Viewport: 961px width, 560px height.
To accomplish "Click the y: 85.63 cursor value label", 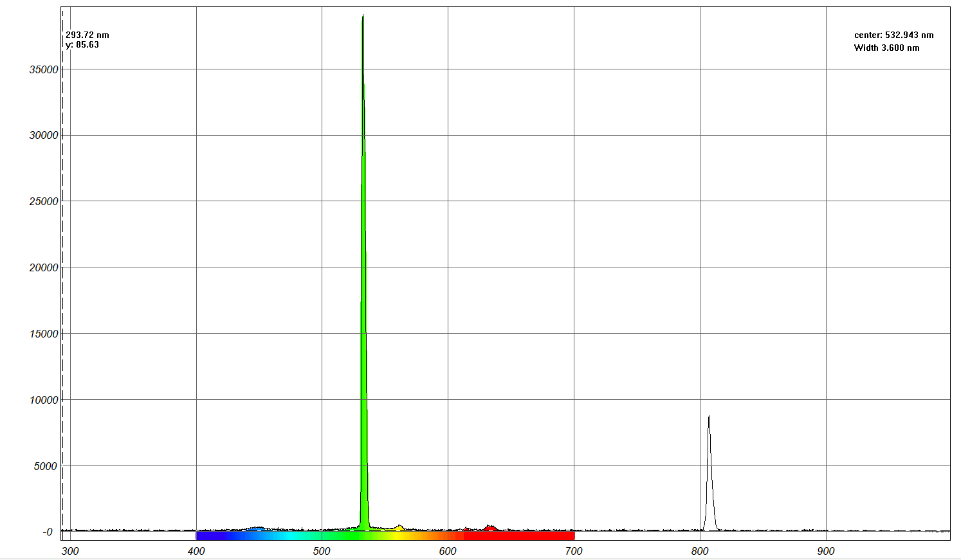I will point(83,45).
